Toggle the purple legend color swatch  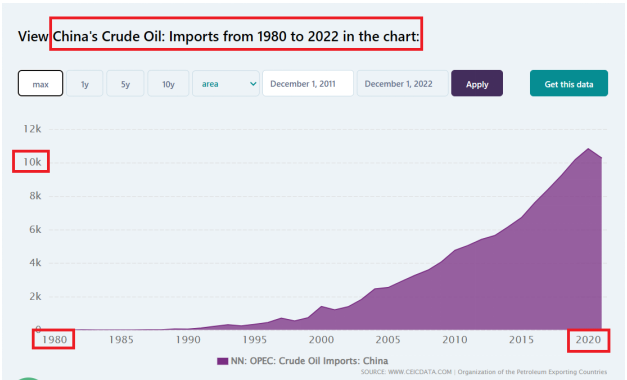[222, 361]
